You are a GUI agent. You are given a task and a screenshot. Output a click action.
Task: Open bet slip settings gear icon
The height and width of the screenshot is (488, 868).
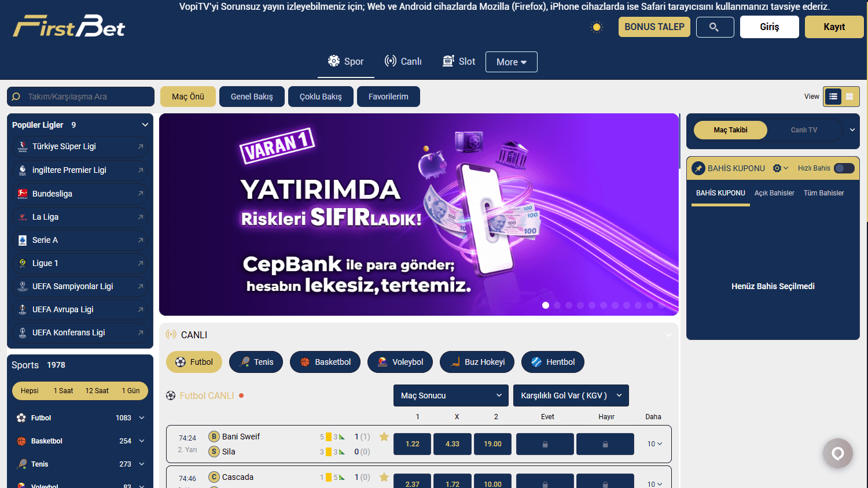click(777, 168)
